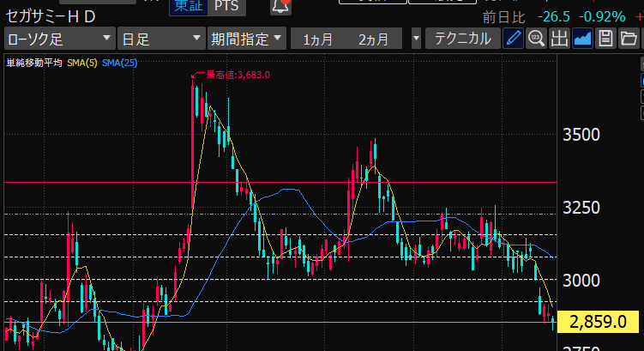Select the pencil drawing tool icon
644x351 pixels.
point(513,39)
